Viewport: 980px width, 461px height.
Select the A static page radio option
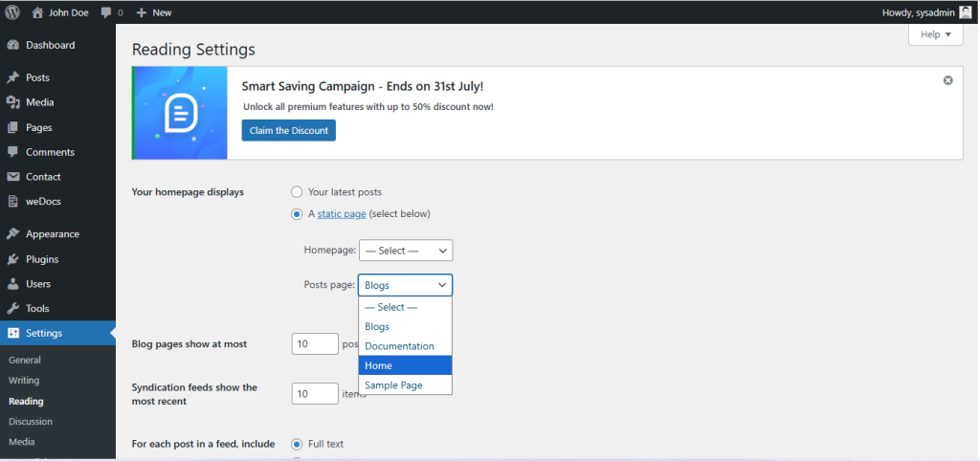click(x=297, y=214)
